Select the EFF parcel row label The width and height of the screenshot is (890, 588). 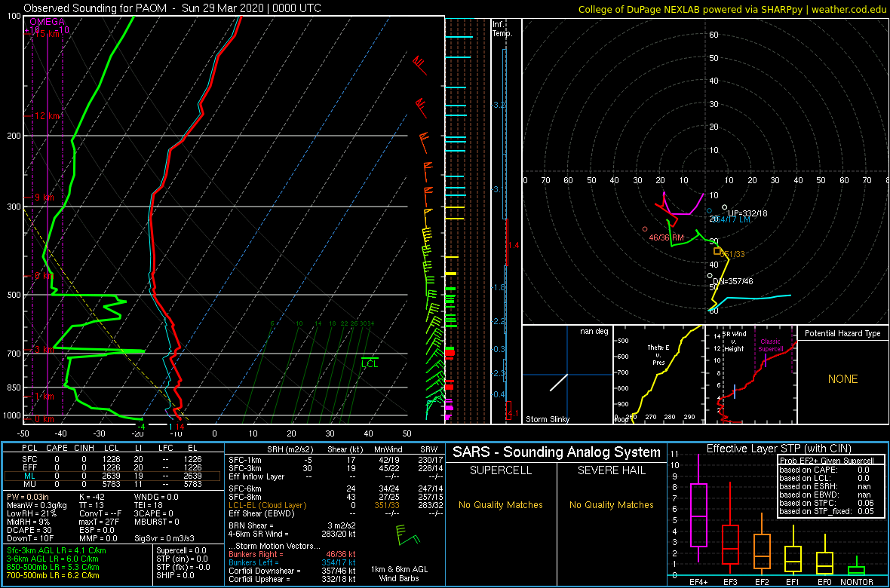pyautogui.click(x=29, y=467)
